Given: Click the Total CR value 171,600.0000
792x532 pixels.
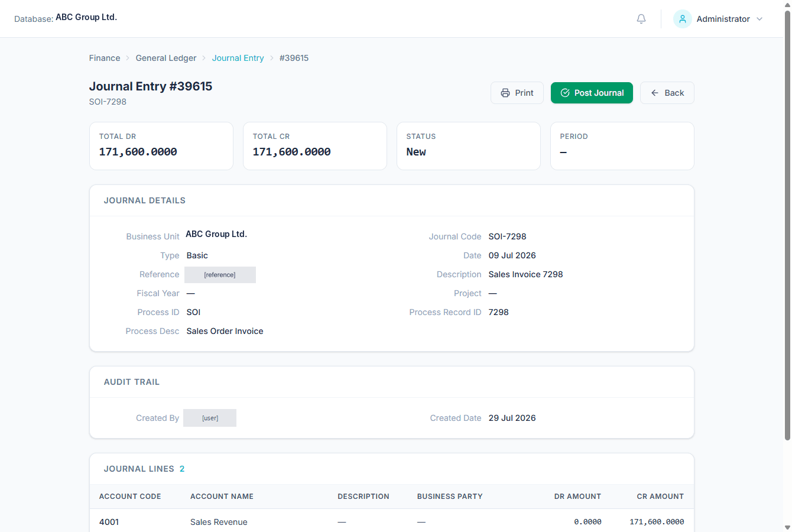Looking at the screenshot, I should [x=292, y=152].
